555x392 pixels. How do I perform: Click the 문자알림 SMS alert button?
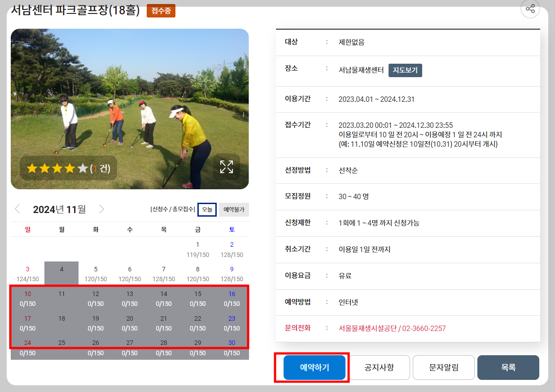point(444,367)
